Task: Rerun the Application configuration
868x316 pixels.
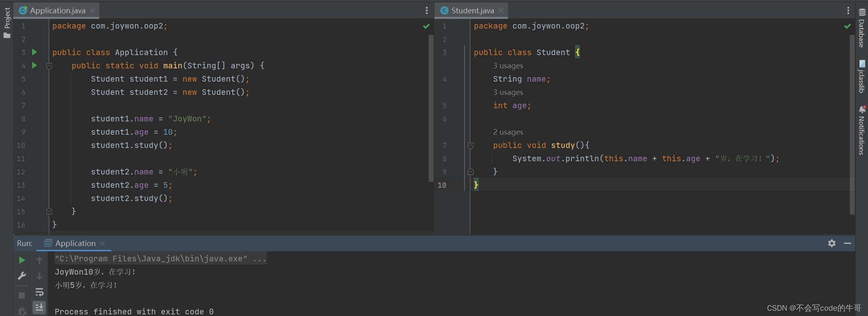Action: click(22, 260)
